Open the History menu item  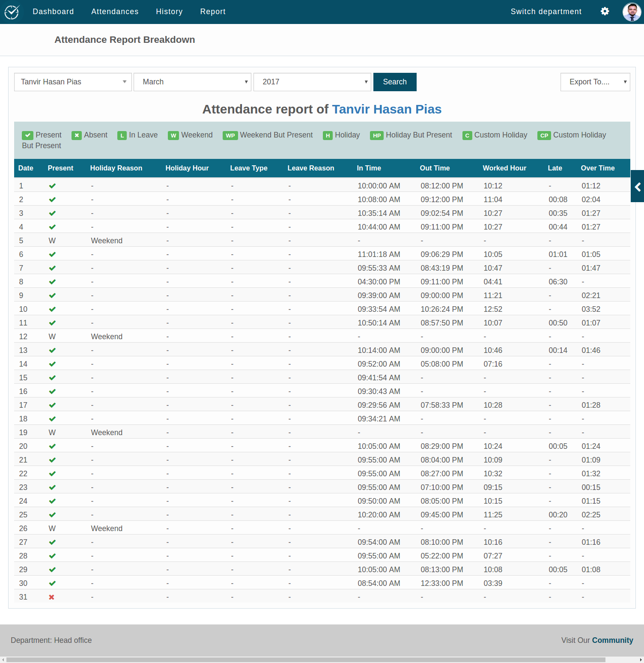169,12
